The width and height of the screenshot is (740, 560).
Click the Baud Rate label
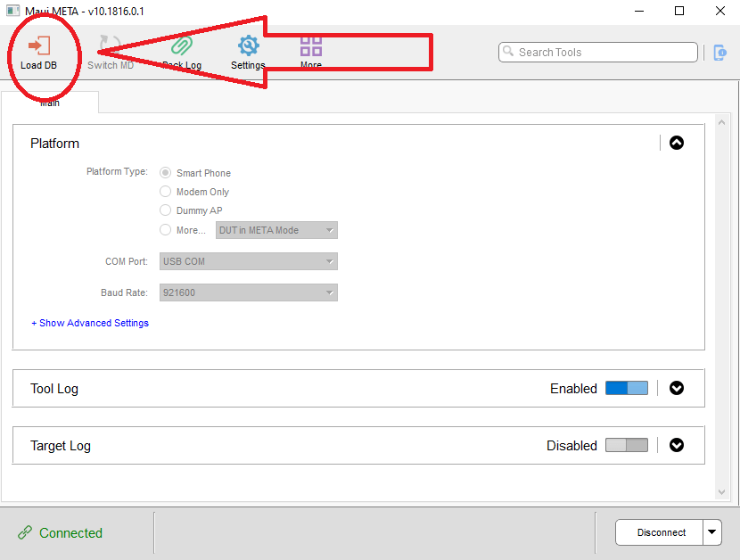pos(124,292)
